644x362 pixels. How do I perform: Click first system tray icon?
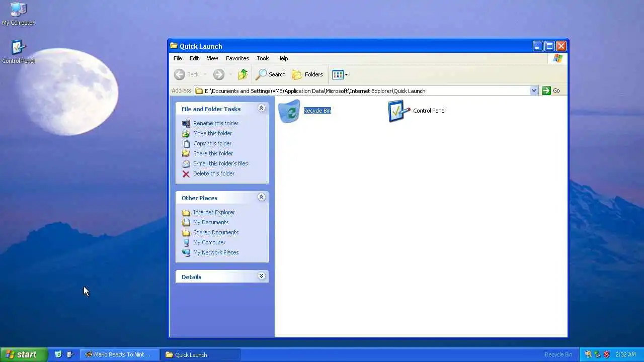click(588, 354)
